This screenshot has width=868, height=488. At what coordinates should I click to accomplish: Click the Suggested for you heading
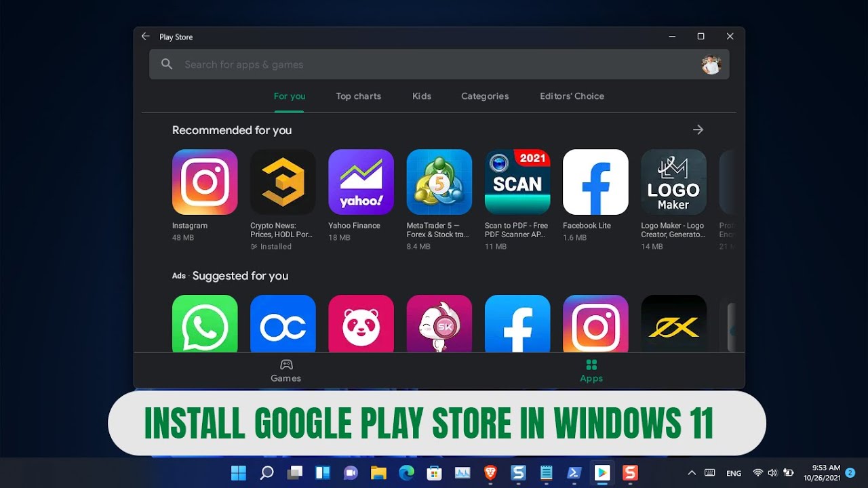tap(240, 276)
